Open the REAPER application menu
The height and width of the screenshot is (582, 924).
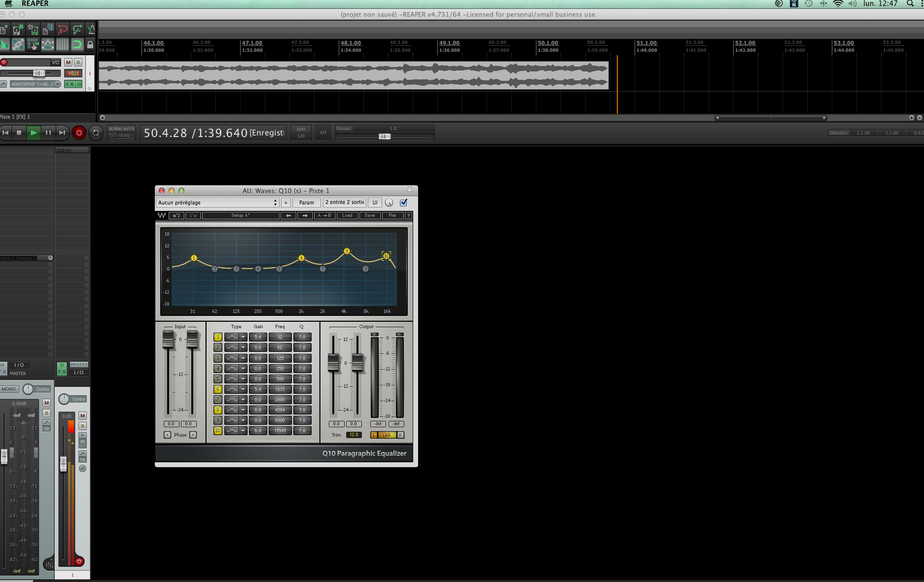click(35, 3)
